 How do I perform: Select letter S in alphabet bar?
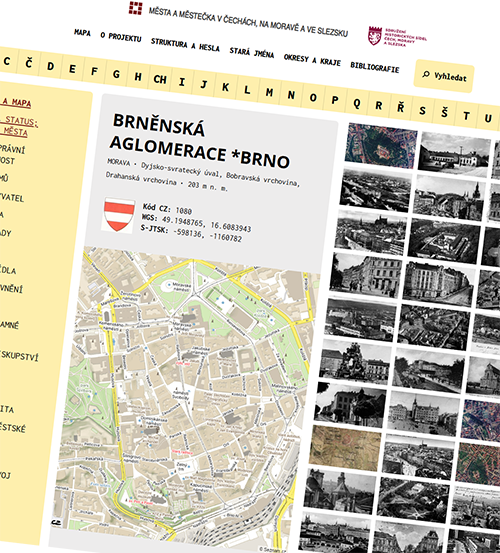point(422,111)
